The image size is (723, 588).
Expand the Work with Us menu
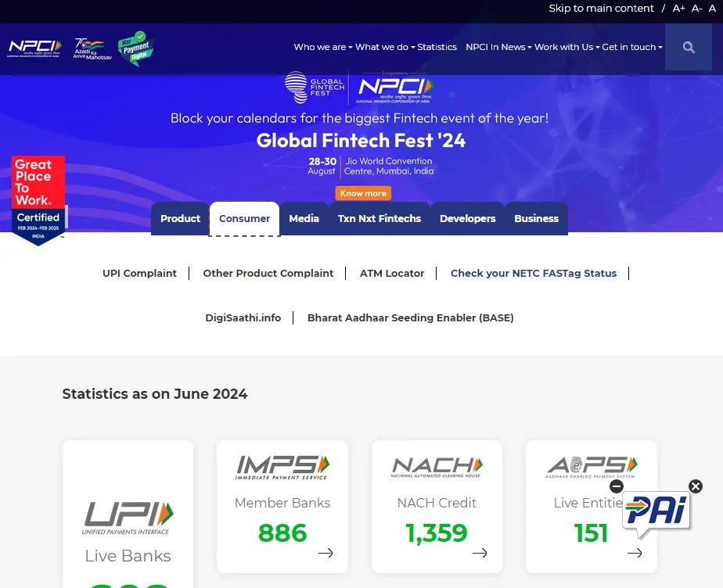click(x=567, y=47)
